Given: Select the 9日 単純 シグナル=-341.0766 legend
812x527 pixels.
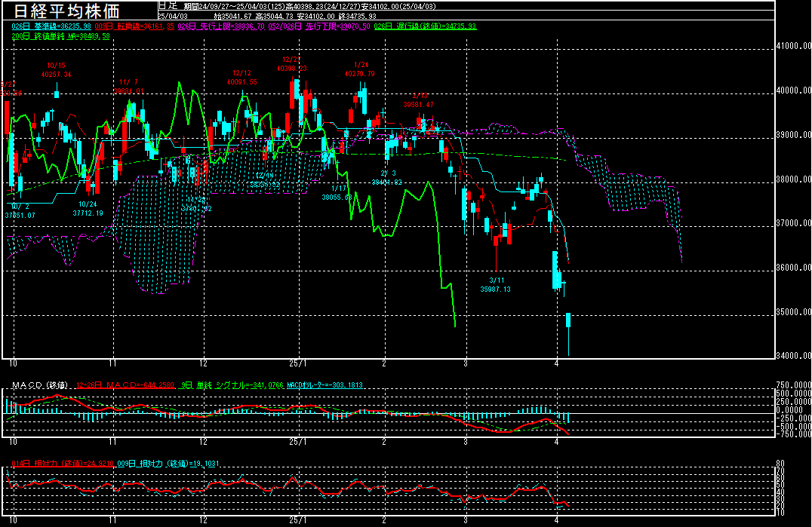Looking at the screenshot, I should (232, 385).
